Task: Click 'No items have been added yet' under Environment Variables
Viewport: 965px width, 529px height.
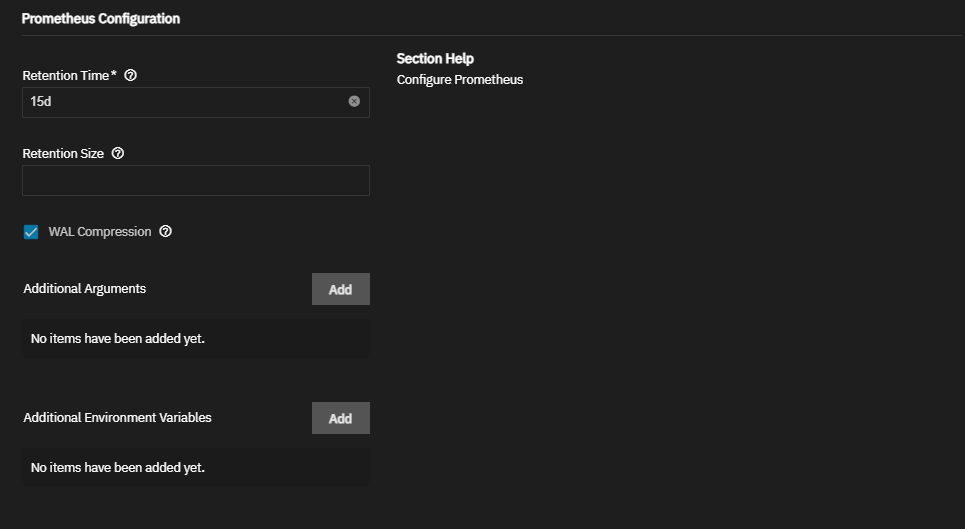Action: click(x=118, y=467)
